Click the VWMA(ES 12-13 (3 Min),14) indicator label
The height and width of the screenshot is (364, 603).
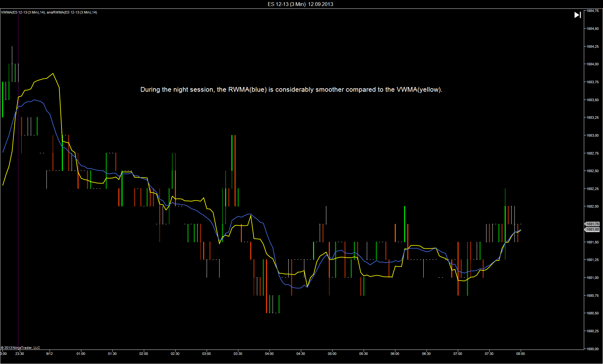23,12
